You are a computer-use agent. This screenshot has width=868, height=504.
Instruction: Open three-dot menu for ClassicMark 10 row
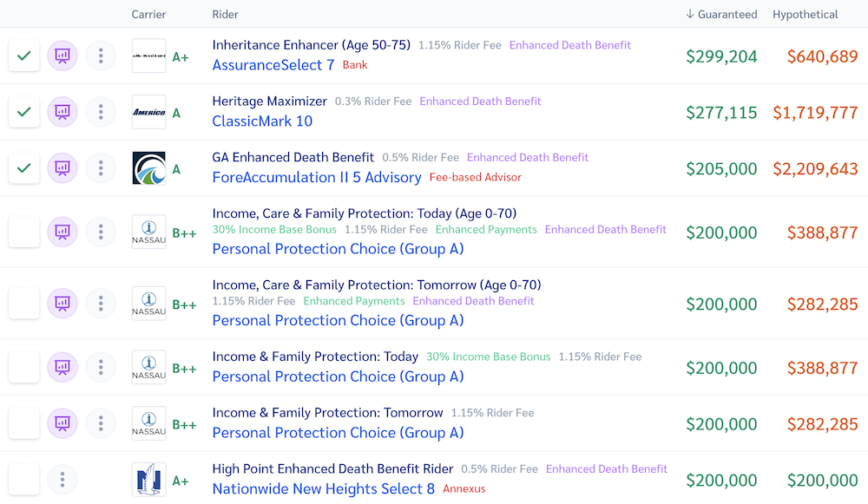point(101,112)
